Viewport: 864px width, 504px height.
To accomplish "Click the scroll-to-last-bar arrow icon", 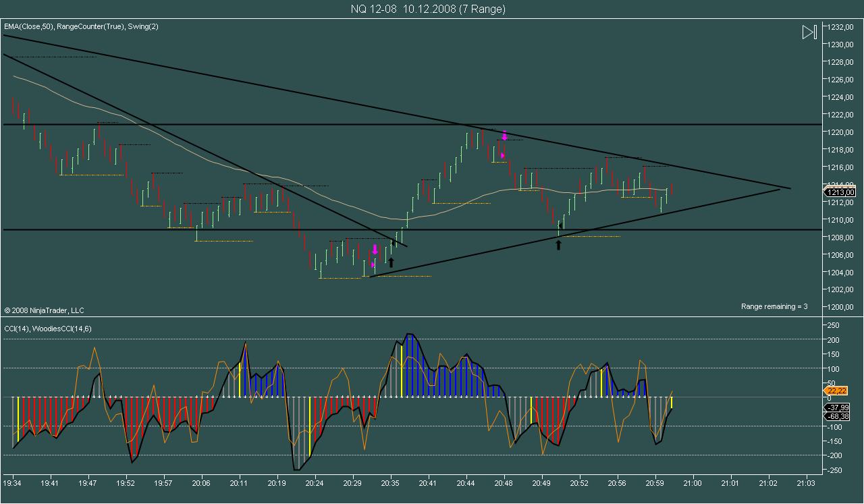I will (x=809, y=32).
